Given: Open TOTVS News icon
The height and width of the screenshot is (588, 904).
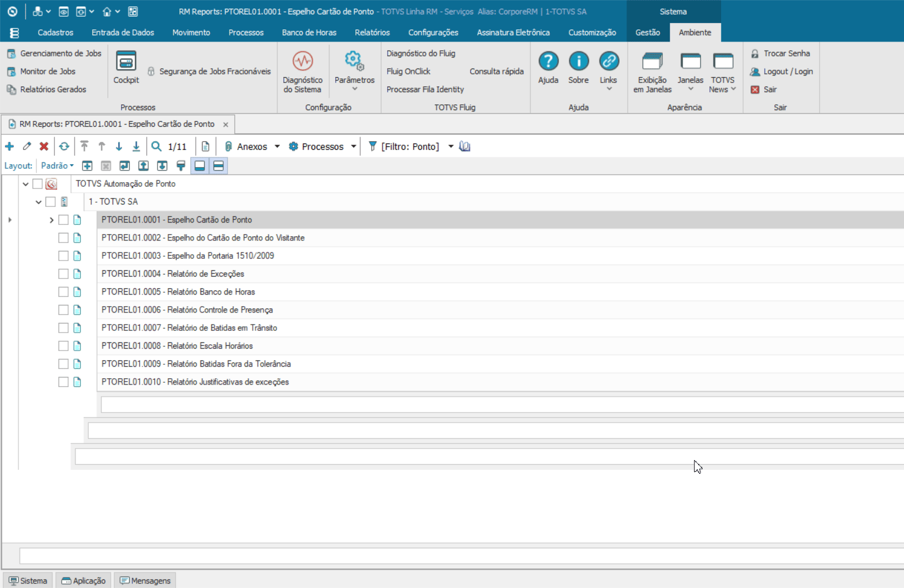Looking at the screenshot, I should 723,61.
